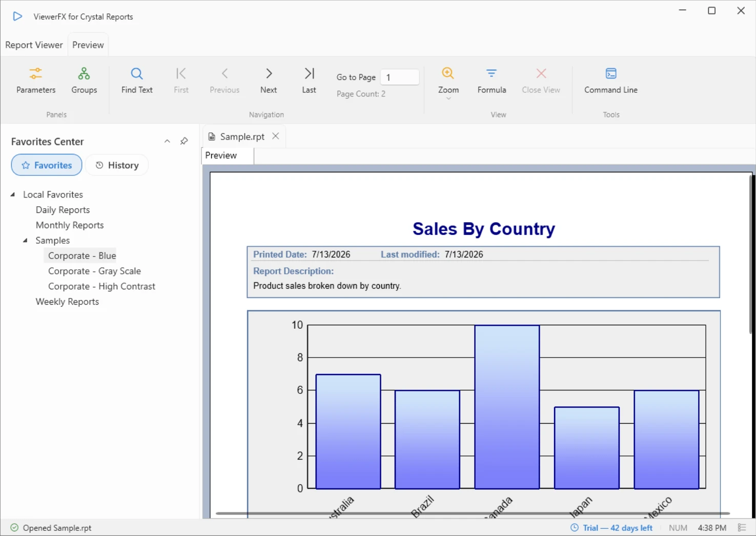This screenshot has width=756, height=536.
Task: Select Corporate - Gray Scale sample
Action: coord(94,271)
